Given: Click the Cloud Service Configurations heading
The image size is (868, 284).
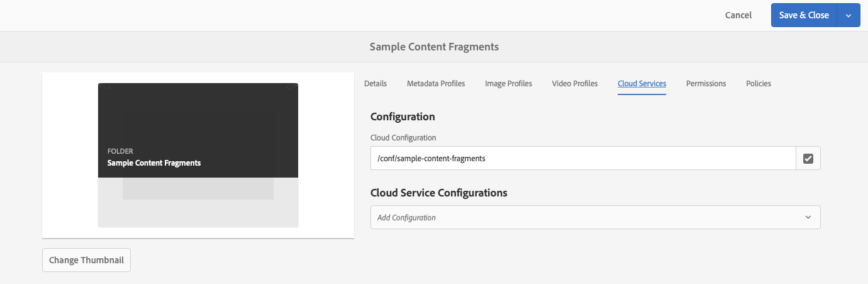Looking at the screenshot, I should tap(439, 193).
